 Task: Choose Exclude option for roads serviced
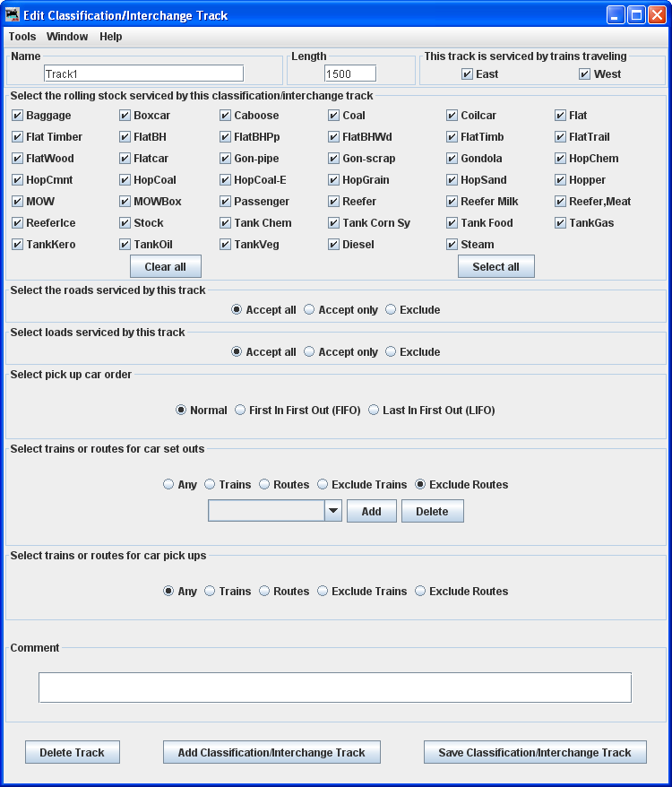(391, 310)
